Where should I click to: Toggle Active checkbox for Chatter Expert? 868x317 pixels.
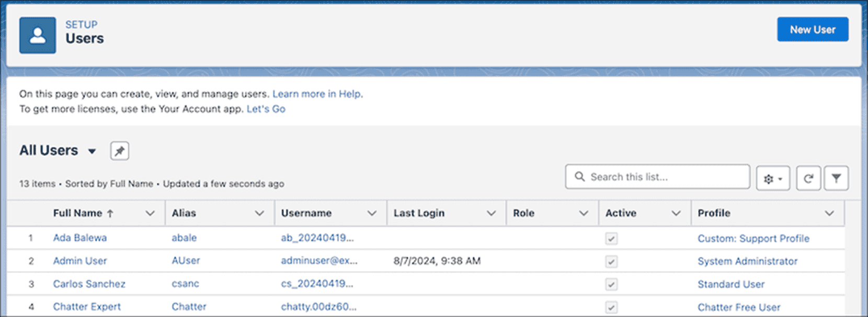click(x=611, y=307)
